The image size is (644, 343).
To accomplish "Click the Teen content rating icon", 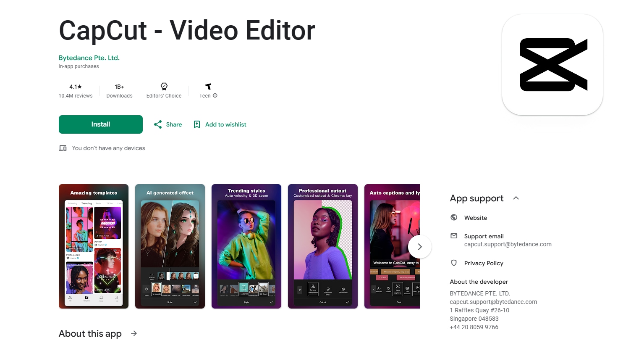I will point(208,86).
